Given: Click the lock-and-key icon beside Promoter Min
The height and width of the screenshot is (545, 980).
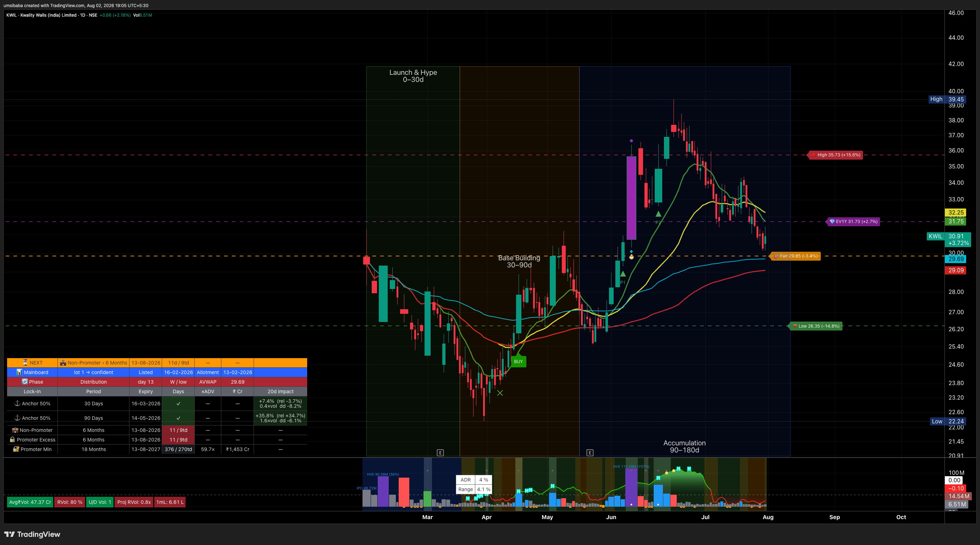Looking at the screenshot, I should (x=16, y=449).
